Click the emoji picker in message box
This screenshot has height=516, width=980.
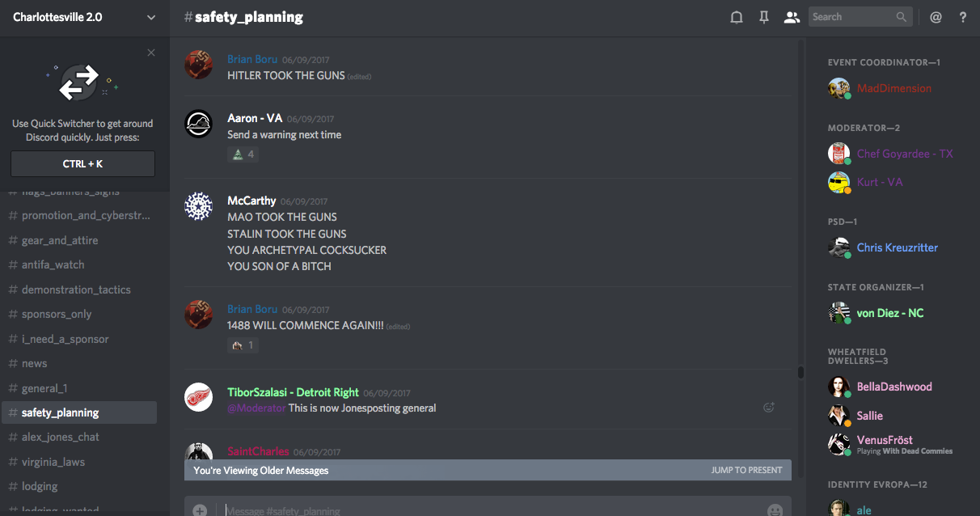tap(775, 510)
